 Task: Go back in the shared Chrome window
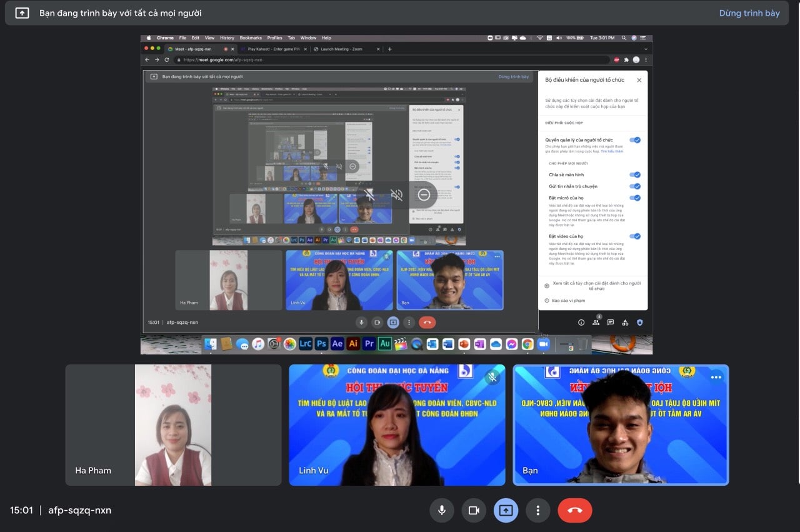coord(147,60)
